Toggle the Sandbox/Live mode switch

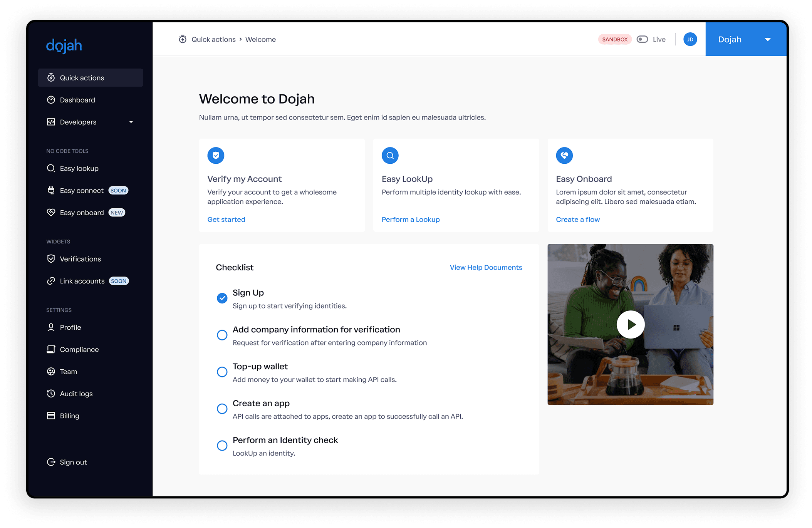tap(642, 39)
